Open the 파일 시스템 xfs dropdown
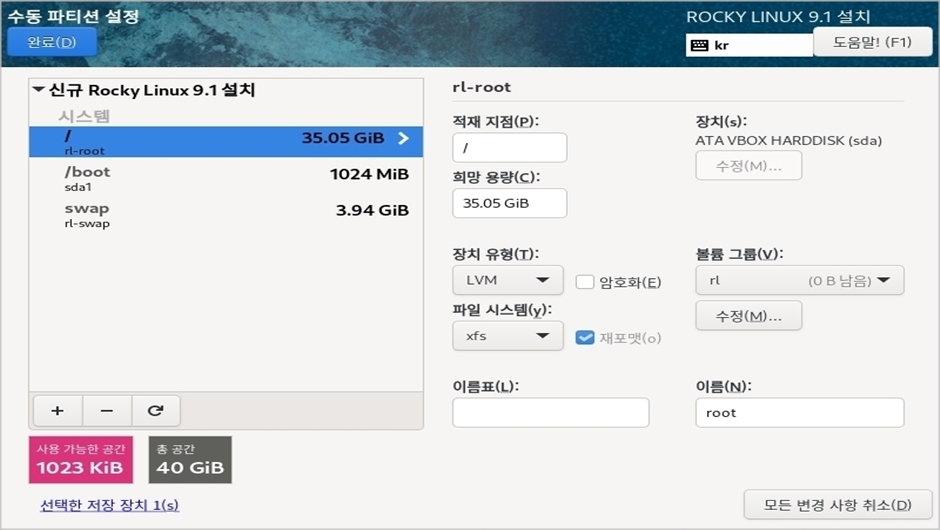This screenshot has width=940, height=530. [508, 336]
